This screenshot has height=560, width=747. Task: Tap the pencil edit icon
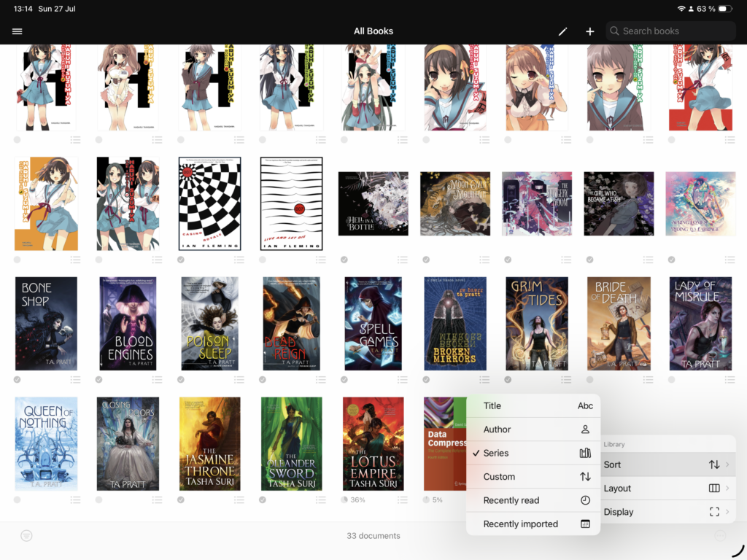pos(562,31)
